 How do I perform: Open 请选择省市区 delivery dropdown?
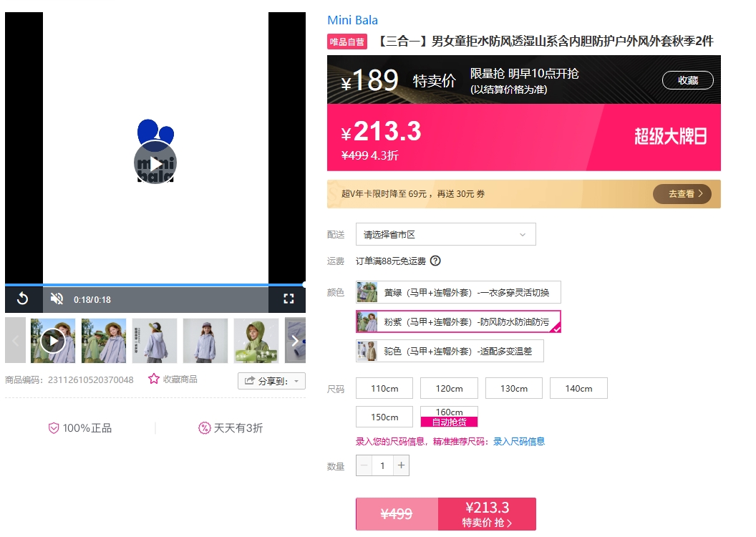tap(445, 234)
